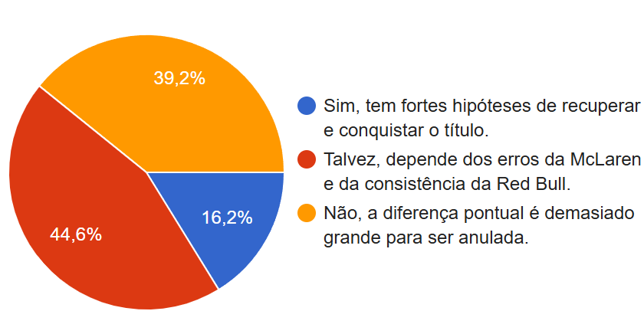644x334 pixels.
Task: Click legend line "Sim, tem fortes hipóteses de recuperar"
Action: (x=481, y=106)
